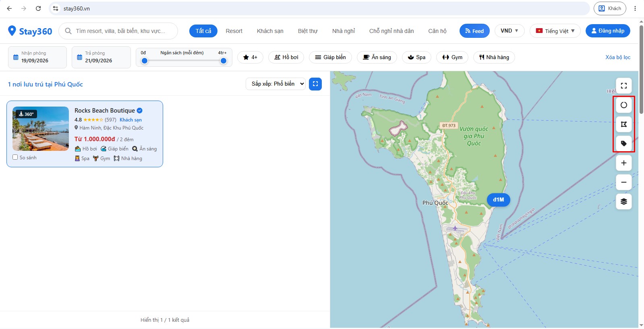Open browser three-dot menu
644x329 pixels.
pyautogui.click(x=635, y=8)
